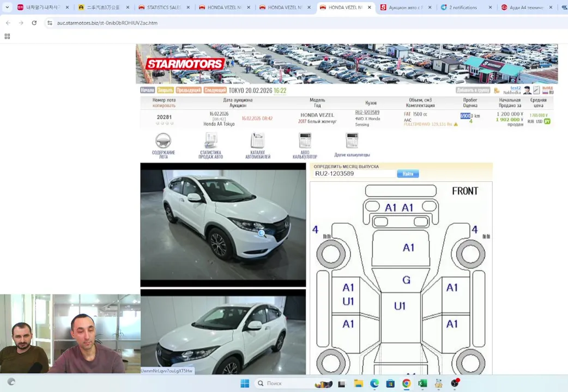Switch to STATISTICS SALES tab
The image size is (568, 392).
click(164, 7)
